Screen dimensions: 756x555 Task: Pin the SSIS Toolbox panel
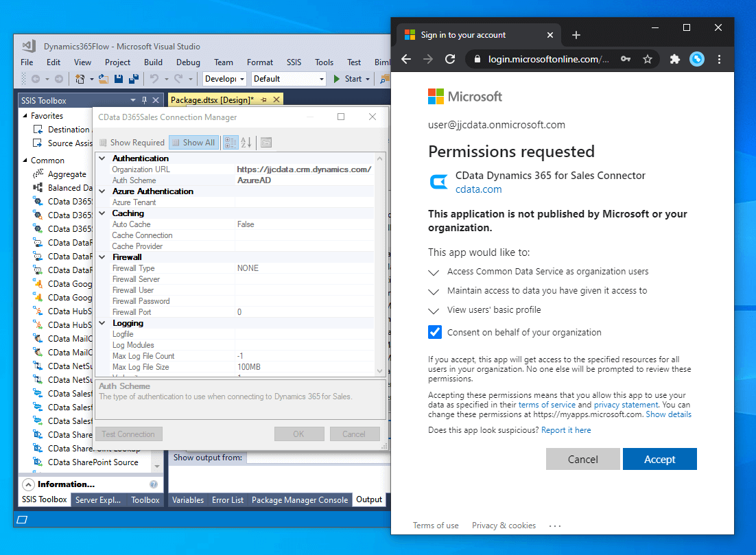(x=144, y=100)
